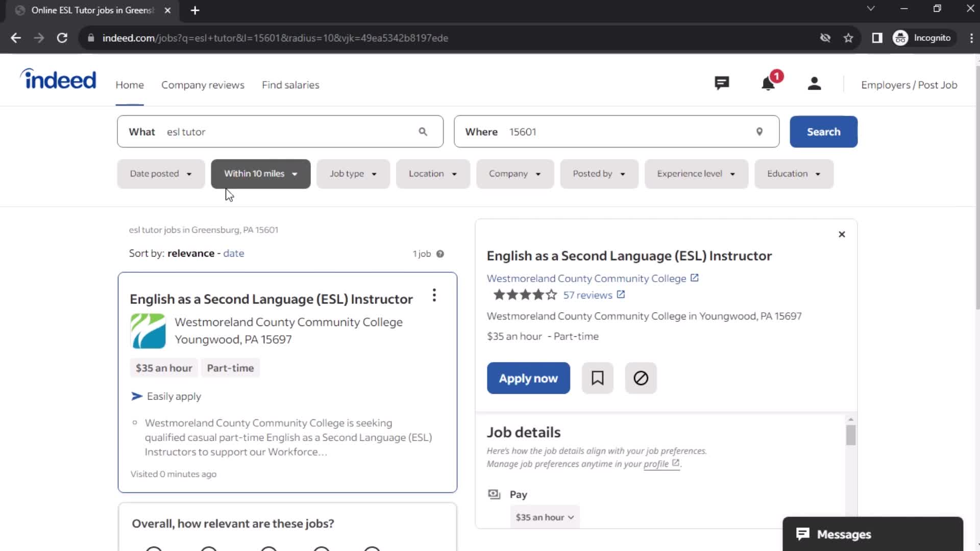The width and height of the screenshot is (980, 551).
Task: Click the search magnifier icon in What field
Action: 423,131
